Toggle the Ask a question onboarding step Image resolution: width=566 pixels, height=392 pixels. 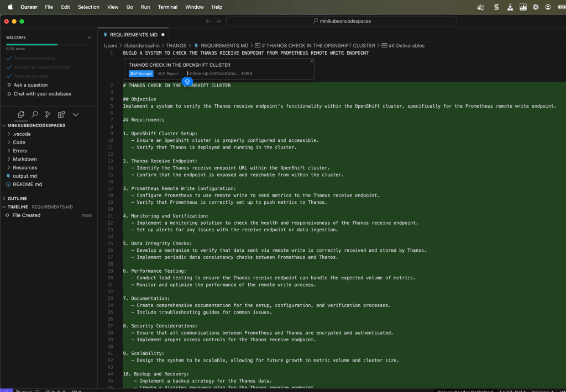pos(9,85)
